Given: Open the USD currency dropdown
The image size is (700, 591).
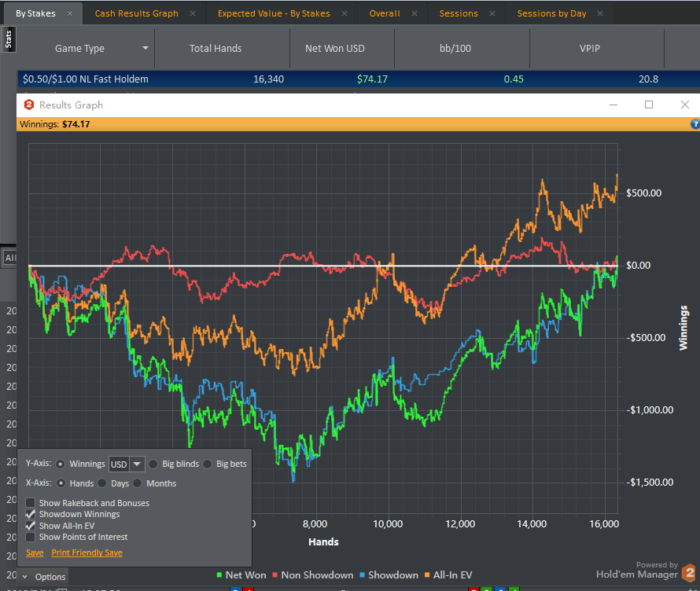Looking at the screenshot, I should click(x=138, y=464).
